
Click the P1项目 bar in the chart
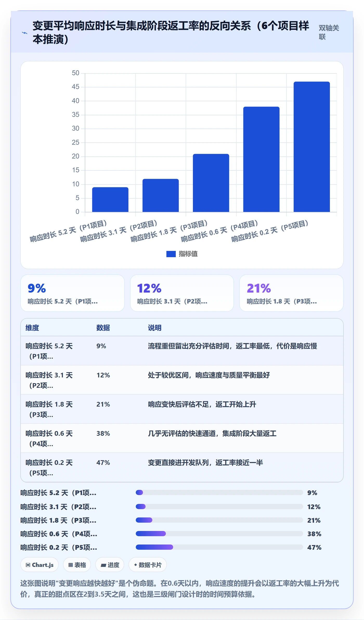click(110, 199)
